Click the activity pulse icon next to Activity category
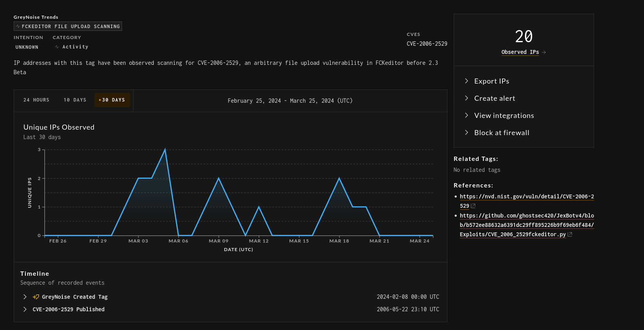 57,47
